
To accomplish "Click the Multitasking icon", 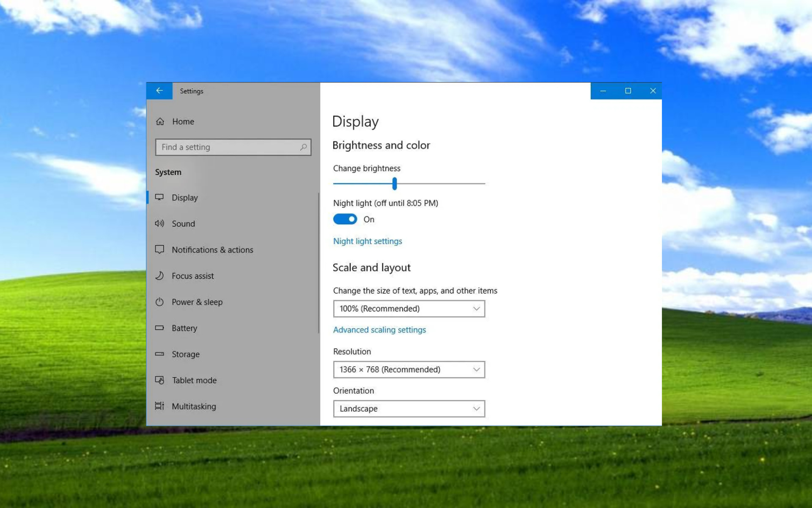I will pos(159,406).
